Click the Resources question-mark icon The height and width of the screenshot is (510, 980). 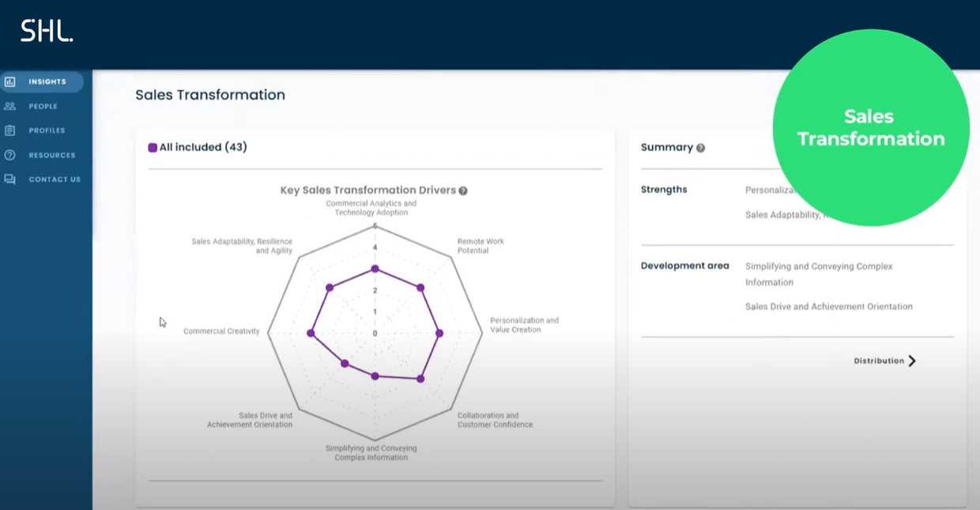coord(11,155)
